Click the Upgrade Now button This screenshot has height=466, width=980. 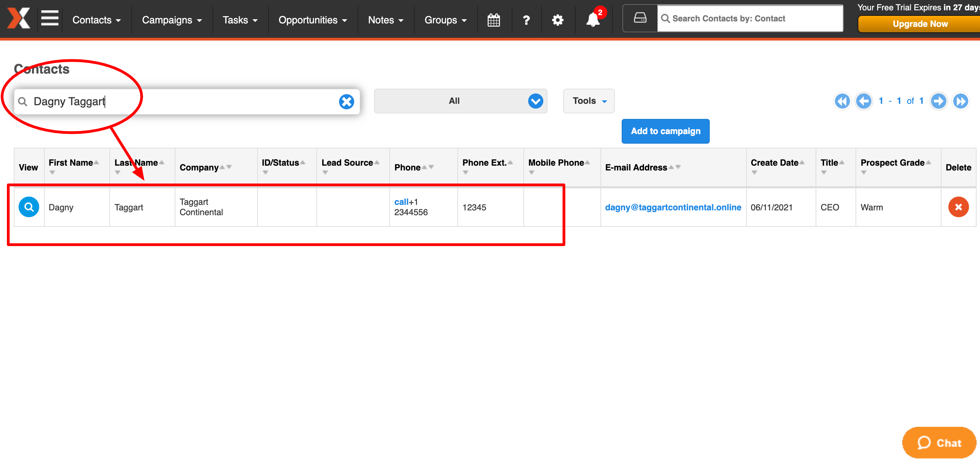(x=920, y=24)
